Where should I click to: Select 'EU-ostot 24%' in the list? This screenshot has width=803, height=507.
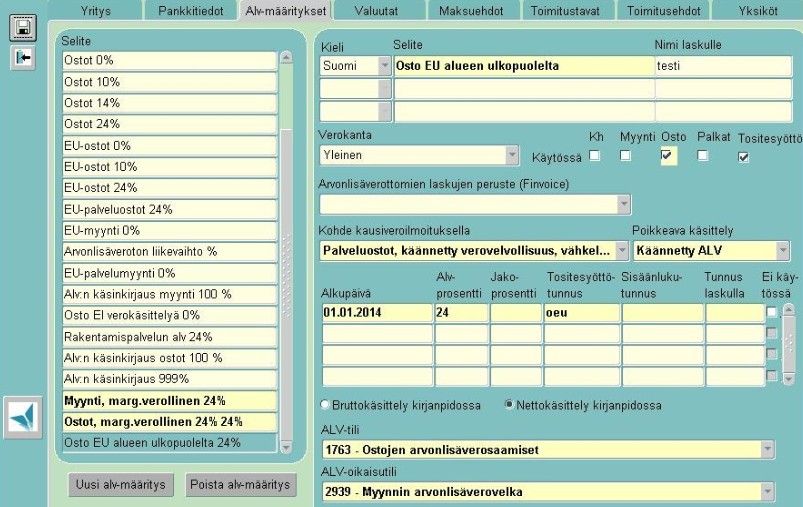[170, 188]
